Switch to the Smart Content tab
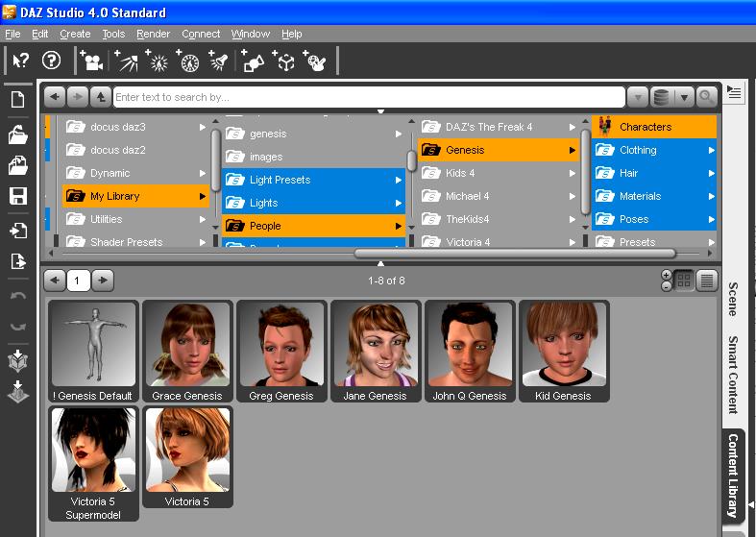Viewport: 756px width, 537px height. click(733, 375)
